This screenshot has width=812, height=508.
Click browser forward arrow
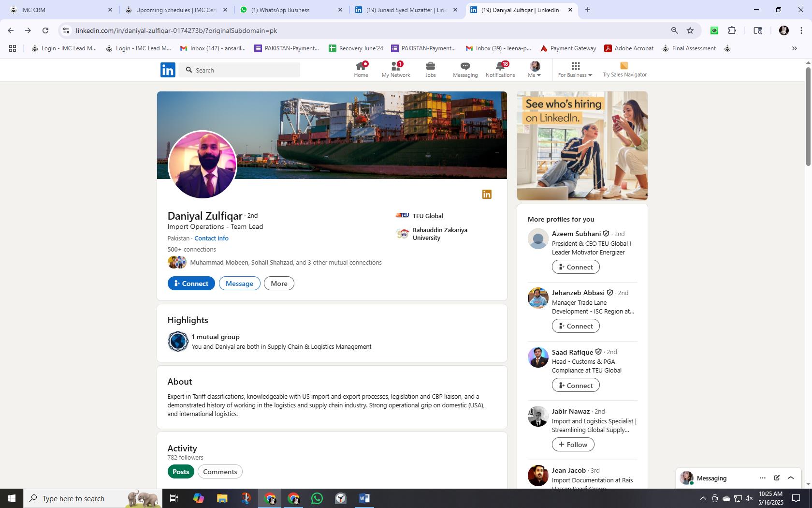pyautogui.click(x=28, y=30)
